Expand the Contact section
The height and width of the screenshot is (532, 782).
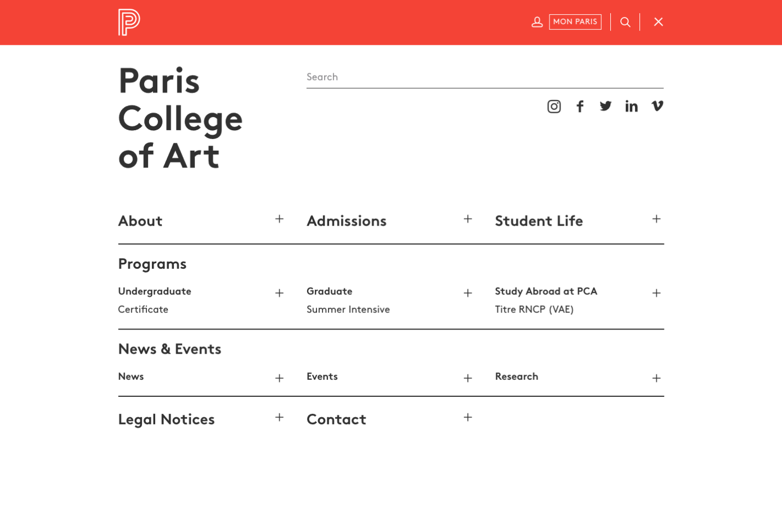468,417
